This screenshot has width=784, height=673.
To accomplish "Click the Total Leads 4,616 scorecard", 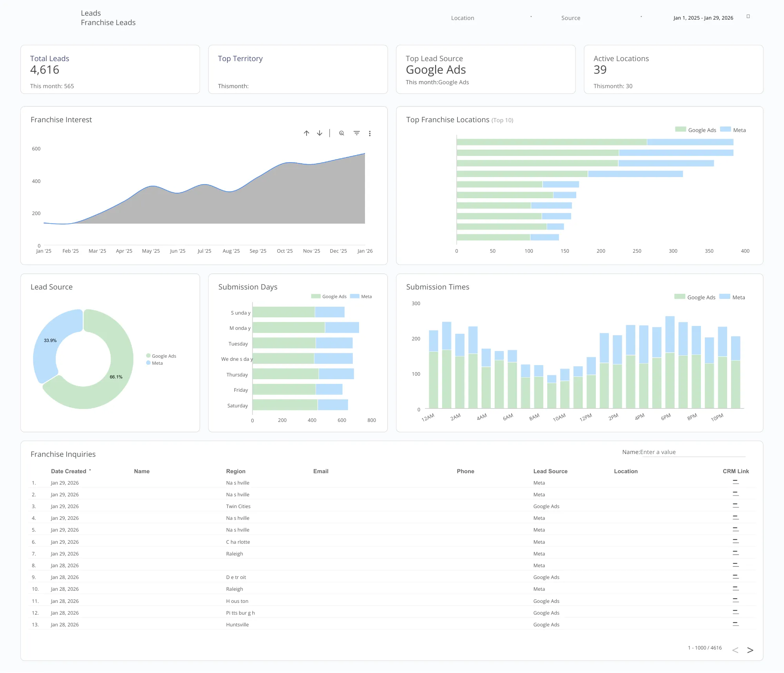I will click(x=110, y=69).
